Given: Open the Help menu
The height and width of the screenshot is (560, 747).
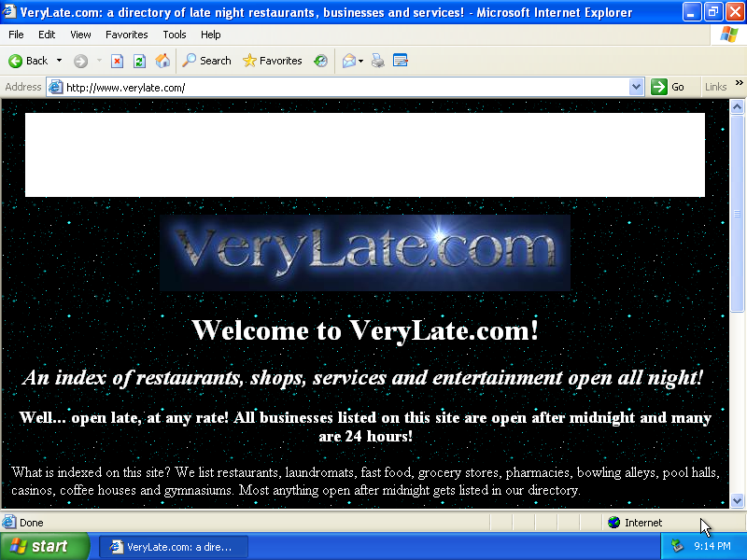Looking at the screenshot, I should point(211,35).
